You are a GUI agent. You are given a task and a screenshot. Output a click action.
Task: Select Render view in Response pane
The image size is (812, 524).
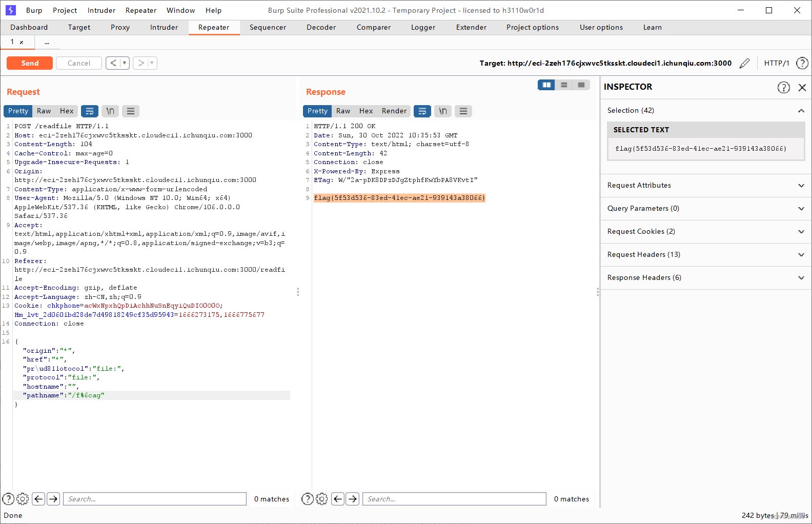(x=394, y=111)
